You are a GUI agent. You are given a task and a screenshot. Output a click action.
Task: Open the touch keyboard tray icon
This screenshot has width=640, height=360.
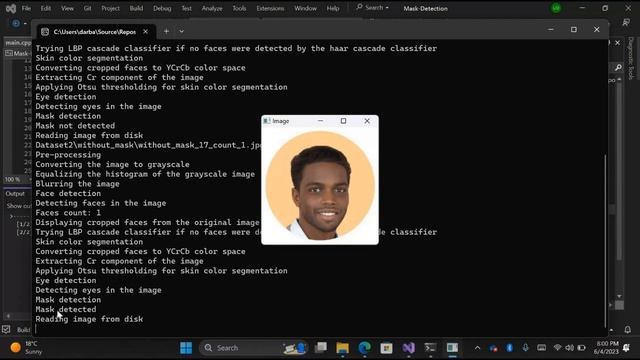pos(542,348)
